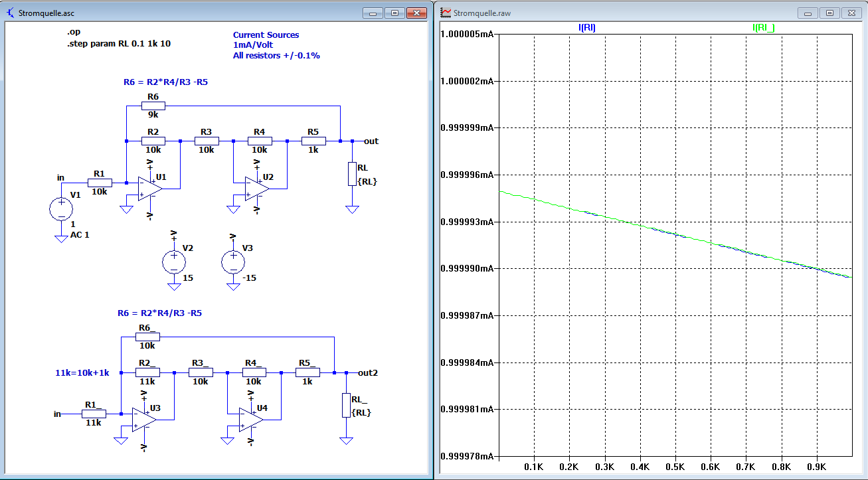Select the U3 op-amp symbol
Viewport: 868px width, 480px height.
click(143, 420)
